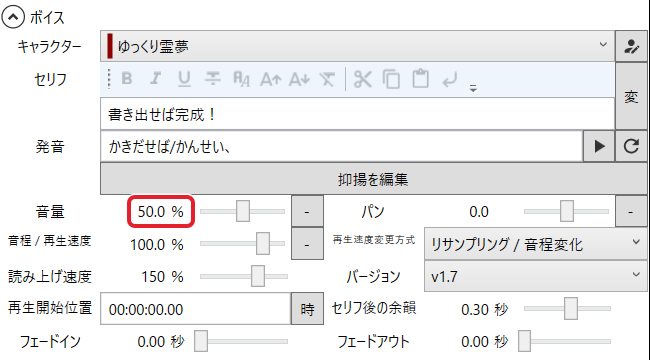This screenshot has height=360, width=650.
Task: Adjust the フェードイン slider handle
Action: point(201,341)
